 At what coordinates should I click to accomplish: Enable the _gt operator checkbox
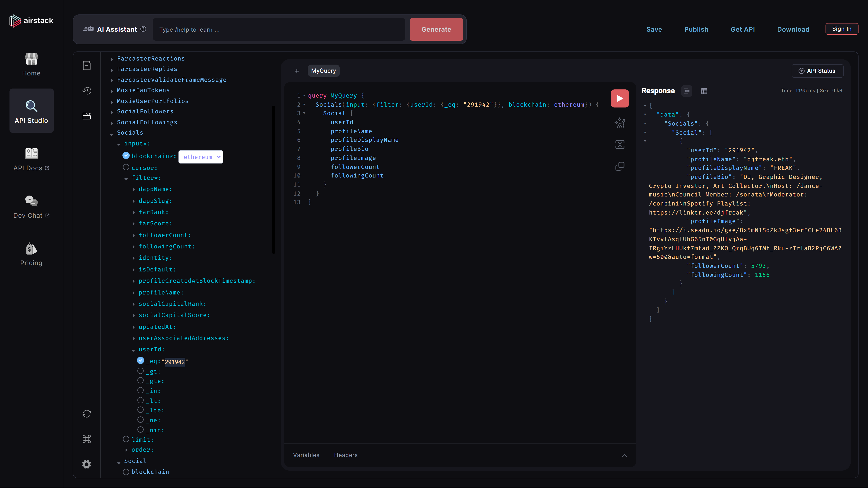(x=141, y=371)
